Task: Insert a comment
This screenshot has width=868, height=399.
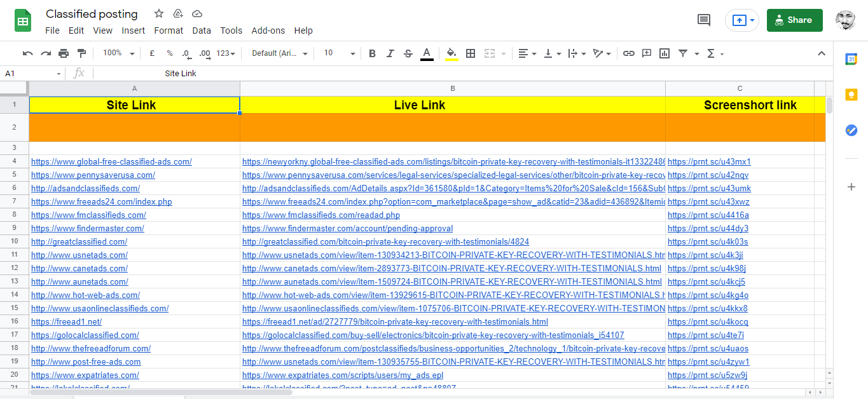Action: pyautogui.click(x=647, y=53)
